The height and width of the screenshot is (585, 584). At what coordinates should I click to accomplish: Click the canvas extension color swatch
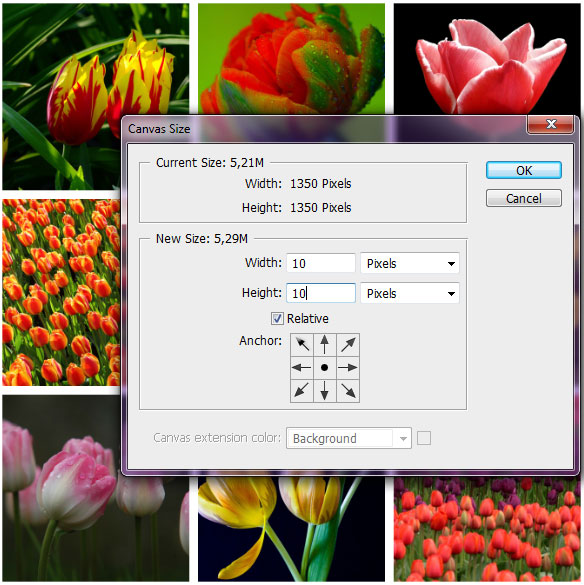tap(424, 438)
